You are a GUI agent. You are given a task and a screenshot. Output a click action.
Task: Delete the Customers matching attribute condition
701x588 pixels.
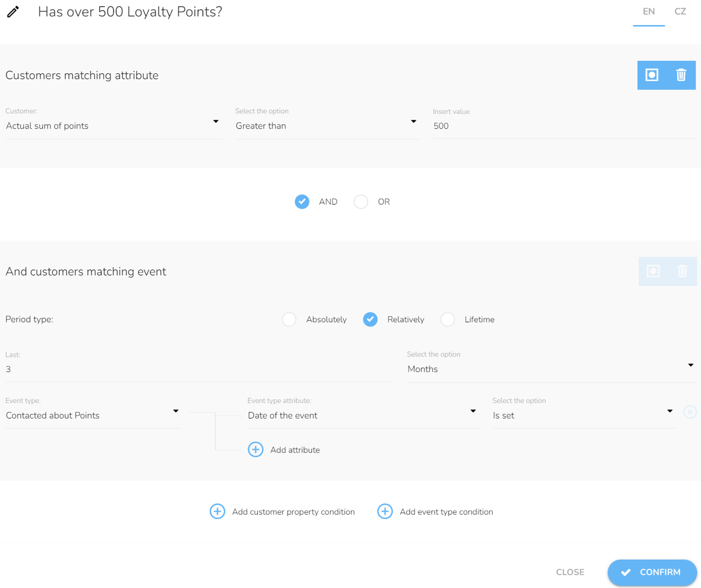click(x=681, y=75)
